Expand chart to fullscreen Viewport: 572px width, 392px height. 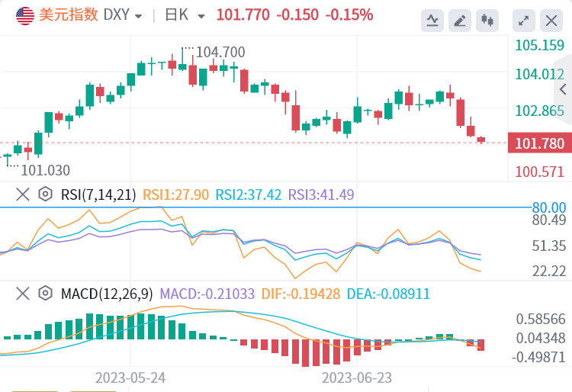click(523, 21)
